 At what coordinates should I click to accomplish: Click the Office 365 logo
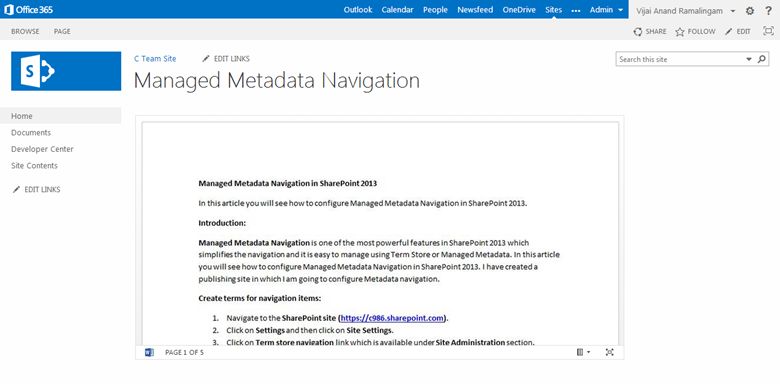coord(28,9)
